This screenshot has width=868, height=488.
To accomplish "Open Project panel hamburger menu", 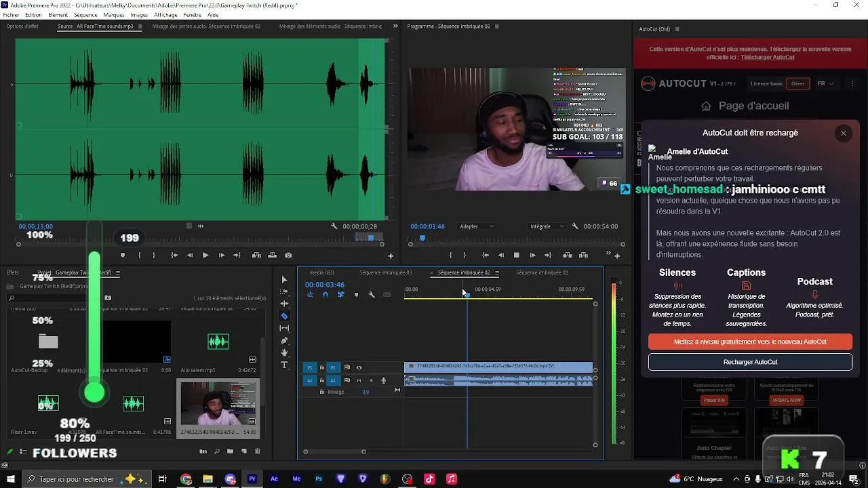I will (x=117, y=272).
